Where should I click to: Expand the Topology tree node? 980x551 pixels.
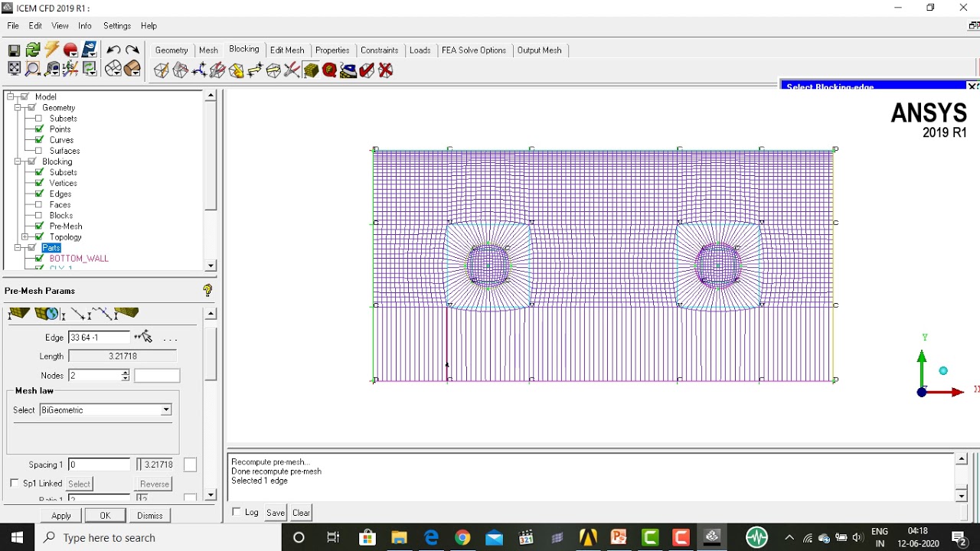[x=25, y=236]
